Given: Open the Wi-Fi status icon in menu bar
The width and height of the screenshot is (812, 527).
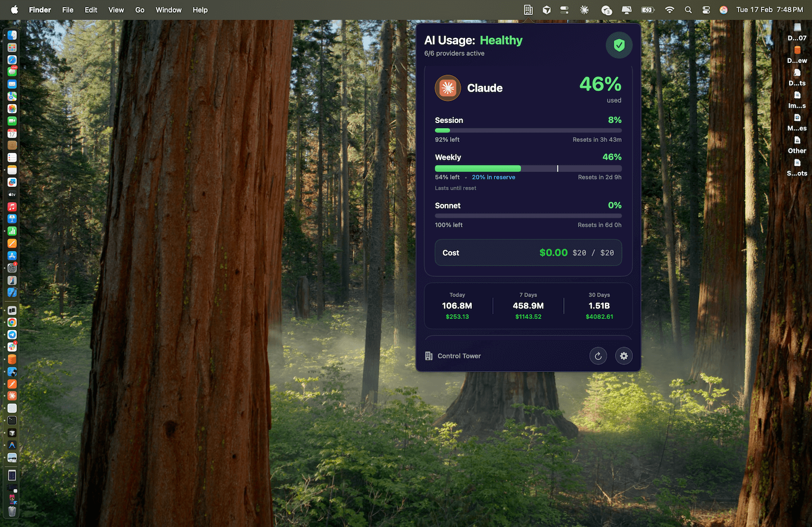Looking at the screenshot, I should point(669,10).
